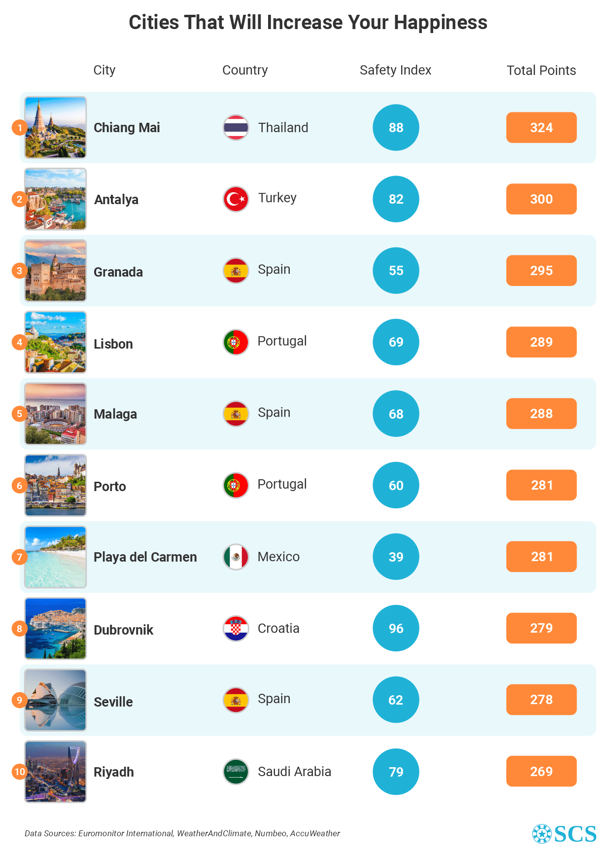Select the Riyadh skyline photo
The width and height of the screenshot is (616, 854).
click(x=56, y=772)
